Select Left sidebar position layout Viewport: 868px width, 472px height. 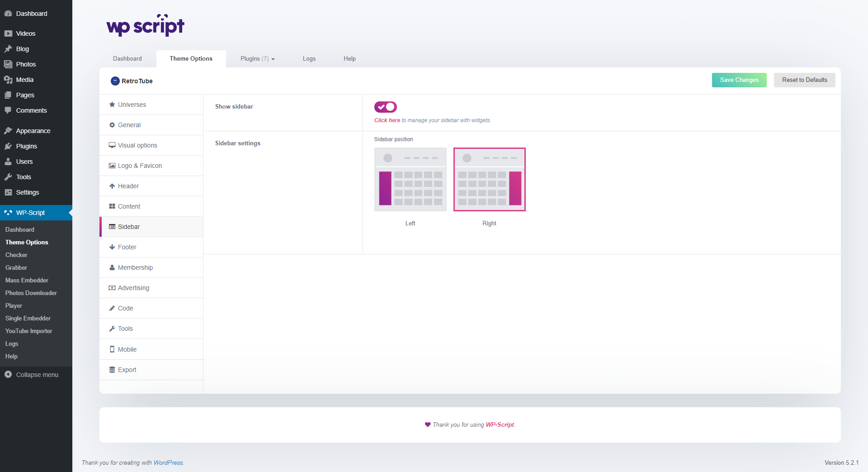410,179
